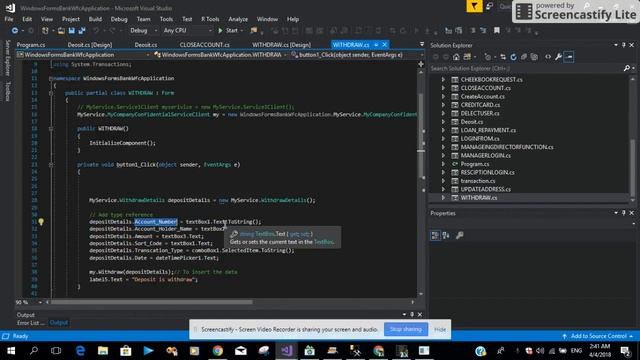640x360 pixels.
Task: Open the Toolbox side tab
Action: tap(7, 91)
